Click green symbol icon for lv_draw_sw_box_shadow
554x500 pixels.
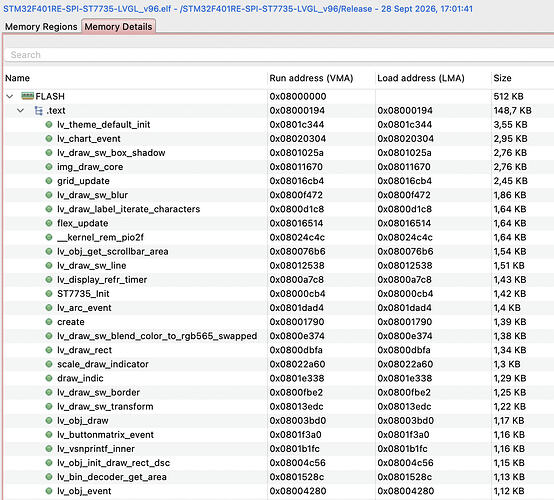(x=49, y=153)
